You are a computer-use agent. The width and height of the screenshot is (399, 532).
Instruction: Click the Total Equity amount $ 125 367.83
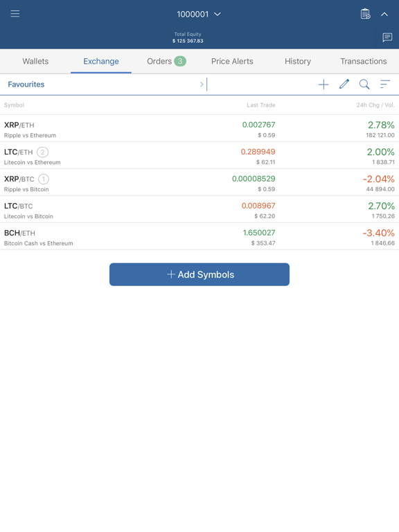(x=188, y=41)
